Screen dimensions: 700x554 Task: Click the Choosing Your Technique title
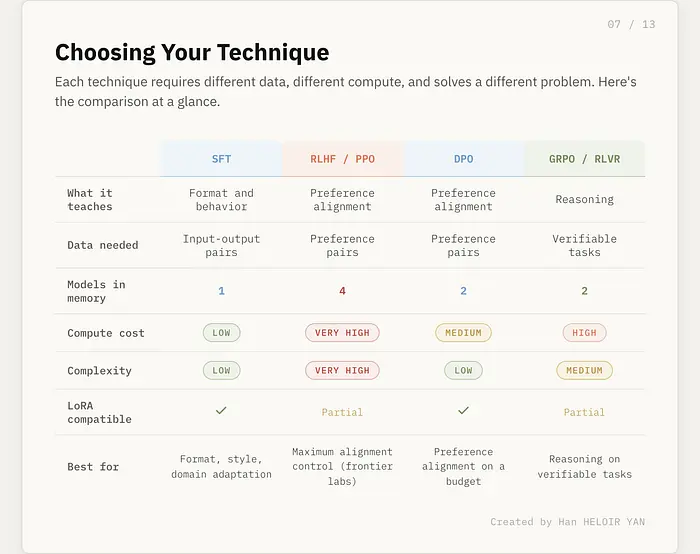point(191,53)
